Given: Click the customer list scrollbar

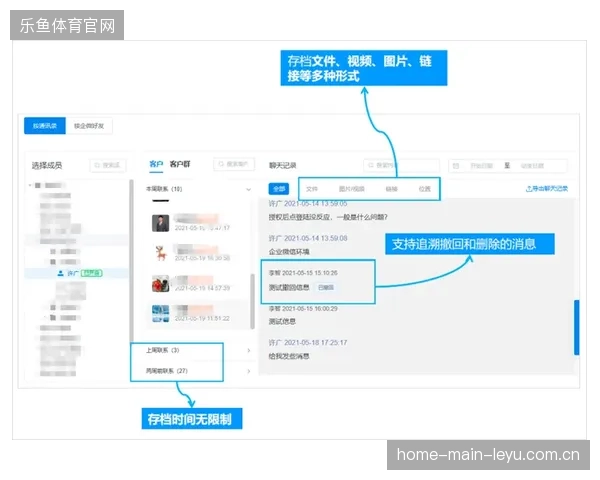Looking at the screenshot, I should pyautogui.click(x=252, y=302).
